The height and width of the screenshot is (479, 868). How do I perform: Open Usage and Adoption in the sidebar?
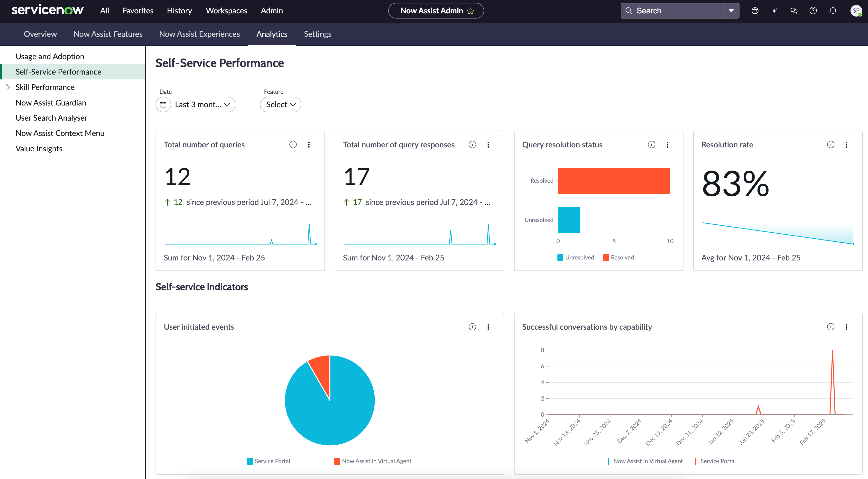(x=50, y=56)
